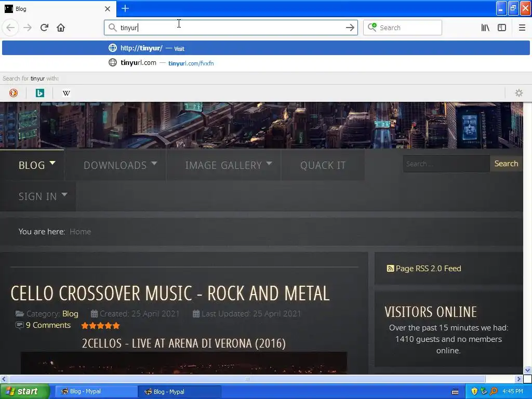Switch to second Blog - Mypal taskbar window
The height and width of the screenshot is (399, 532).
179,392
